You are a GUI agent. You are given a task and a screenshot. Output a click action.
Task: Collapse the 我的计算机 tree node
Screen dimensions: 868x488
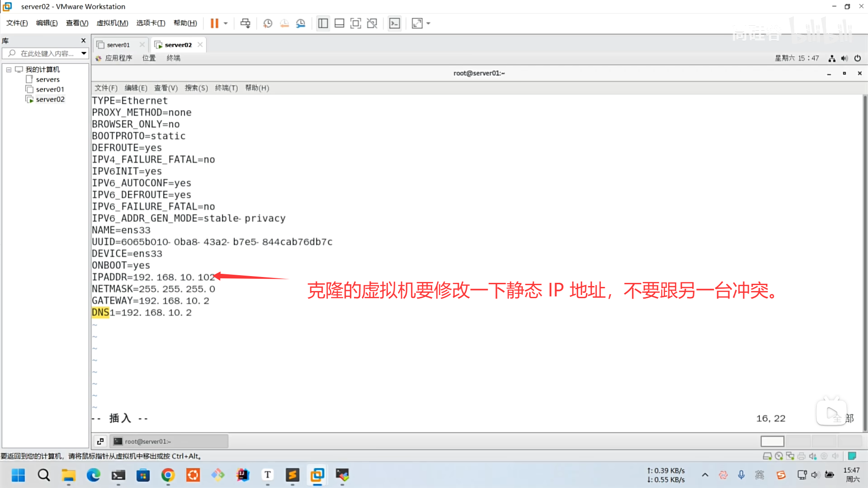tap(9, 70)
